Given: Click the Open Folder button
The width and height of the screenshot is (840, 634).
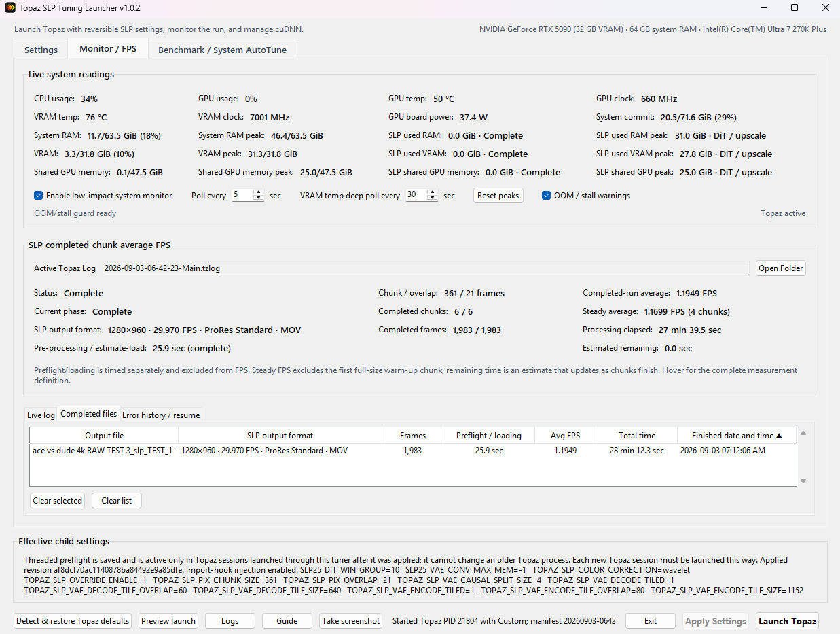Looking at the screenshot, I should pos(781,268).
